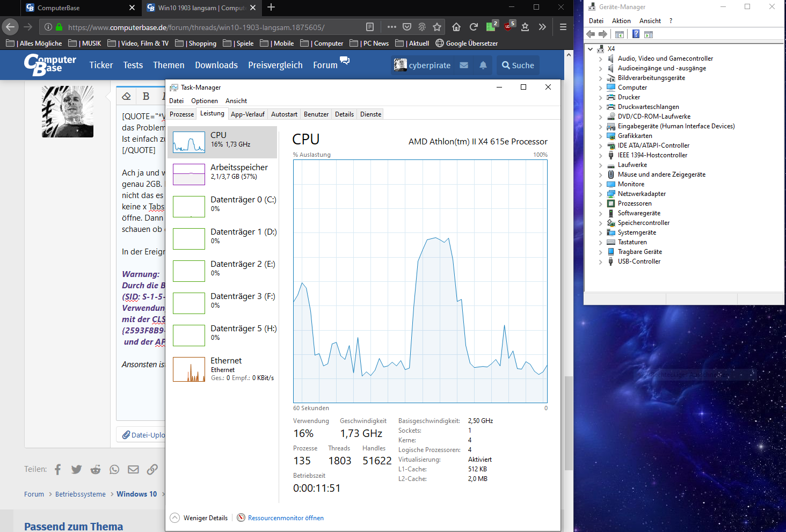Open Dienste tab
Viewport: 786px width, 532px height.
pos(370,114)
